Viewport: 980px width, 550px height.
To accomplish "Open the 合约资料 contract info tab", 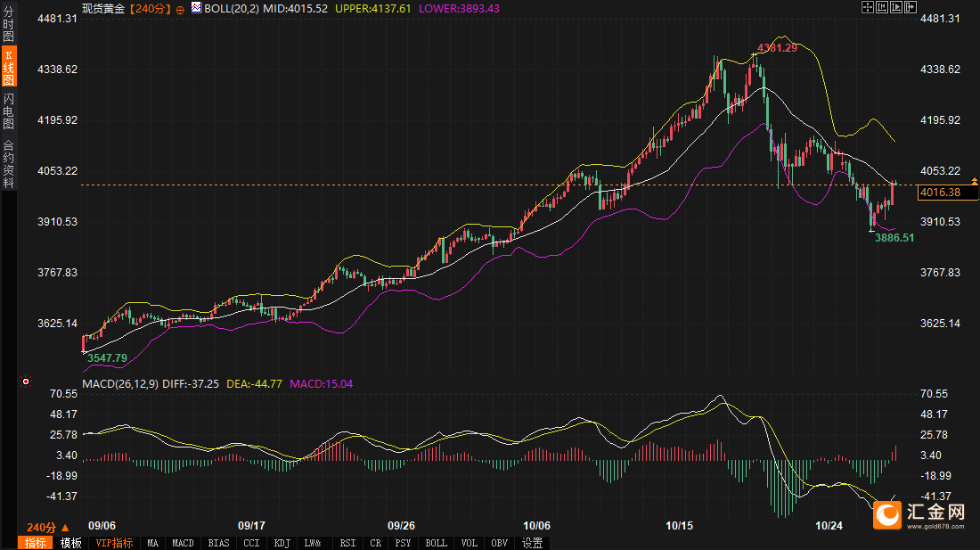I will click(8, 164).
